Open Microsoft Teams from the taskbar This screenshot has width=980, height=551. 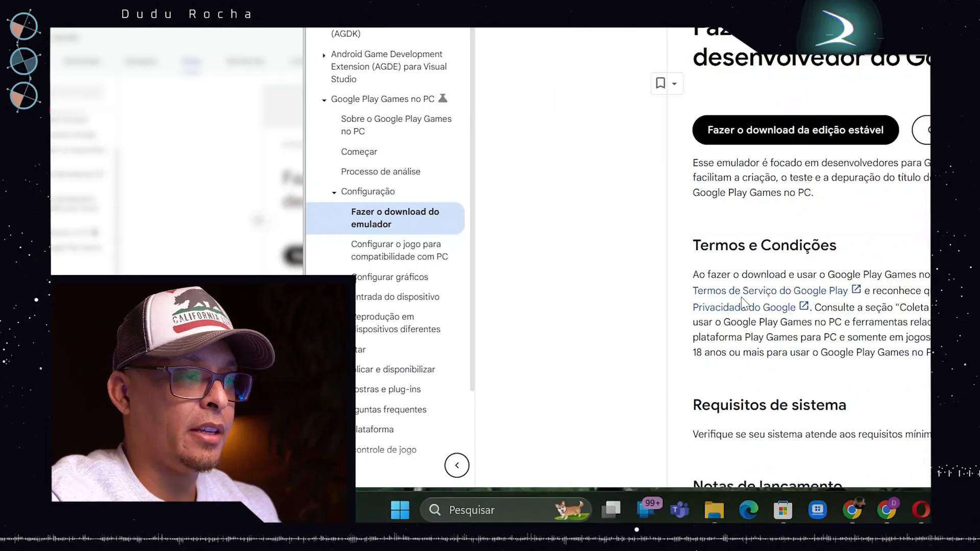(x=680, y=510)
